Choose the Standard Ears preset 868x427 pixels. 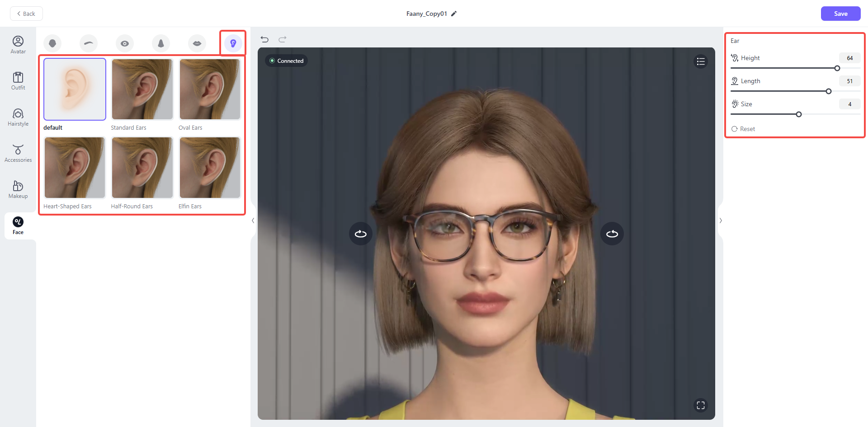pyautogui.click(x=142, y=89)
